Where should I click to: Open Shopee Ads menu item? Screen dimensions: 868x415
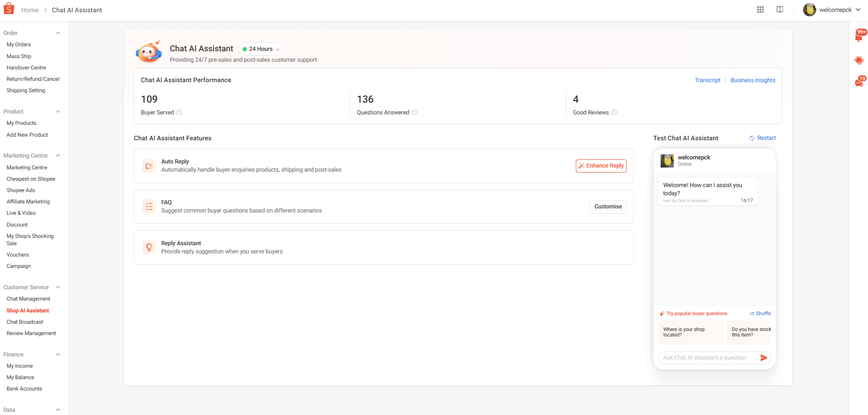[x=21, y=190]
